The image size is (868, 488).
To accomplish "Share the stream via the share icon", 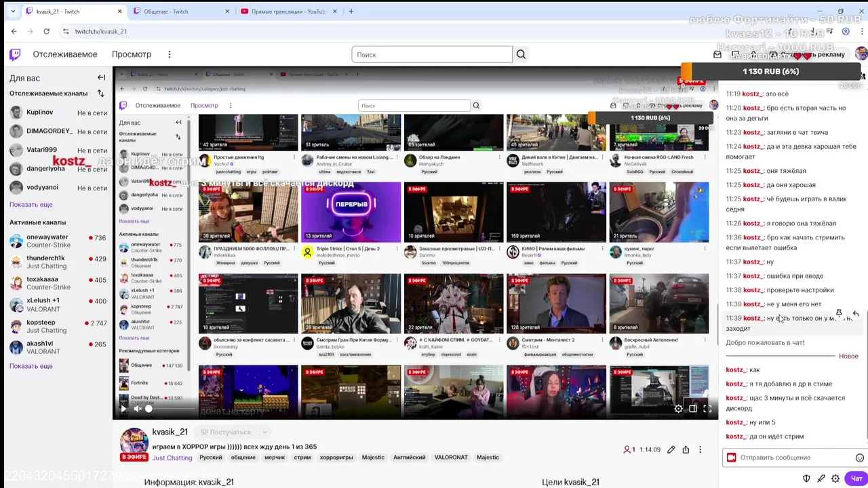I will [x=686, y=449].
